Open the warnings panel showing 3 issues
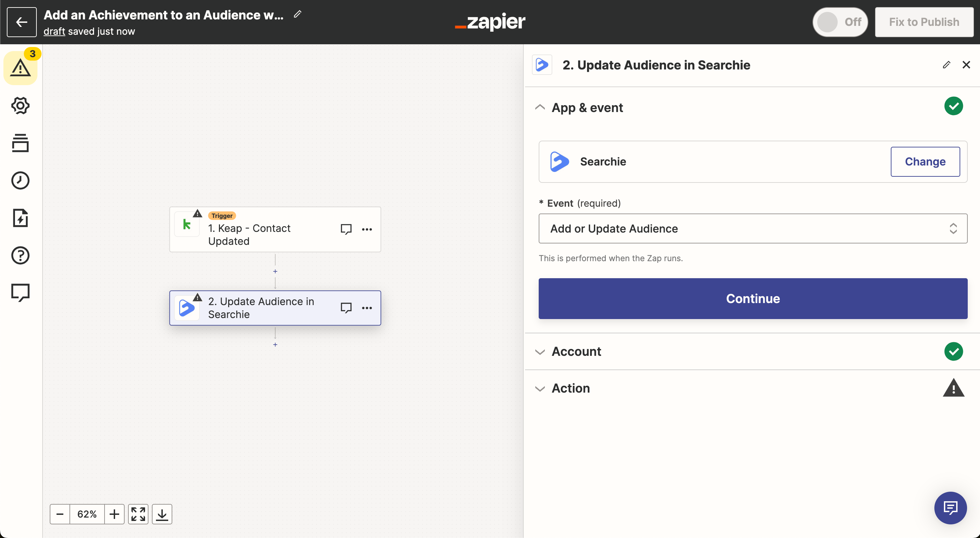 tap(20, 68)
